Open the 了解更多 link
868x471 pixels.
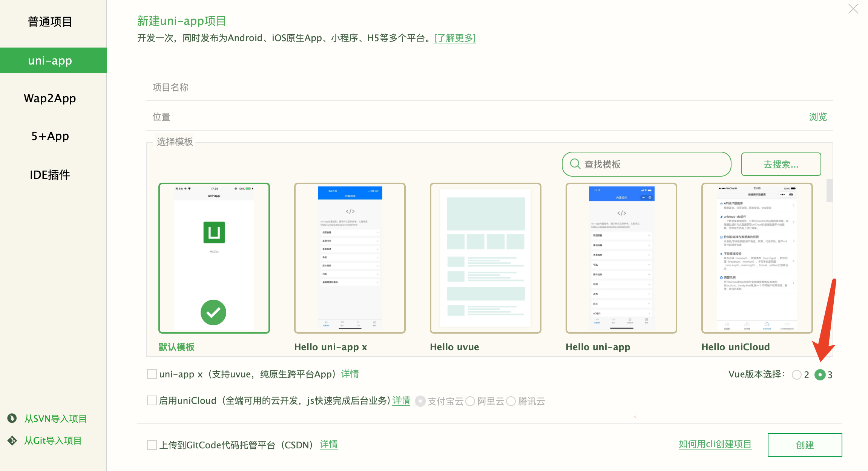pyautogui.click(x=455, y=38)
